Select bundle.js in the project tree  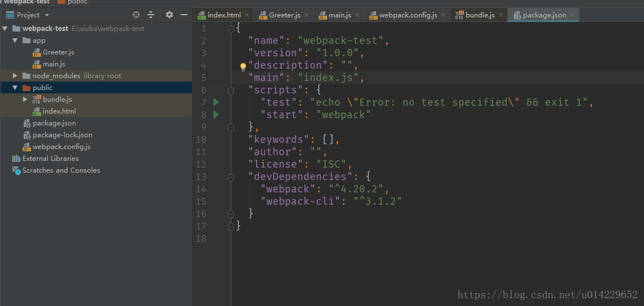click(x=57, y=99)
